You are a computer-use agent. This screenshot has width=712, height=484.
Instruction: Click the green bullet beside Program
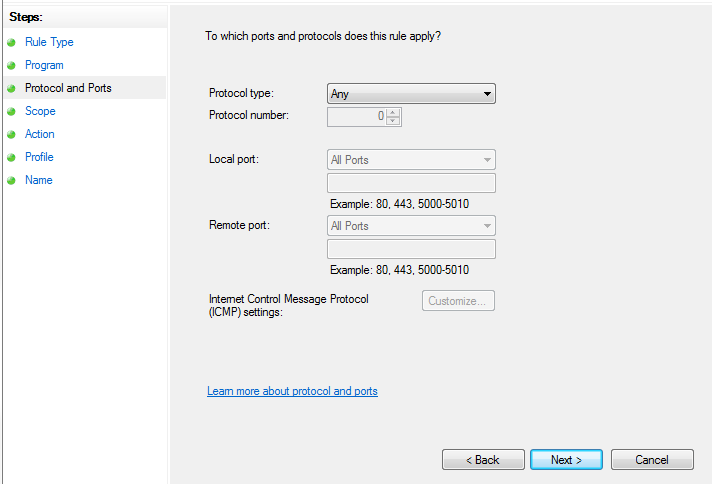tap(12, 66)
